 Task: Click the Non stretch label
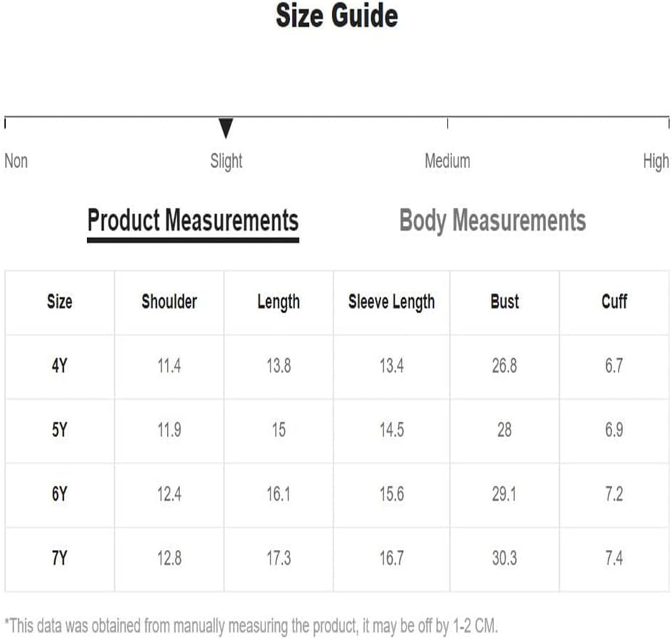tap(16, 161)
